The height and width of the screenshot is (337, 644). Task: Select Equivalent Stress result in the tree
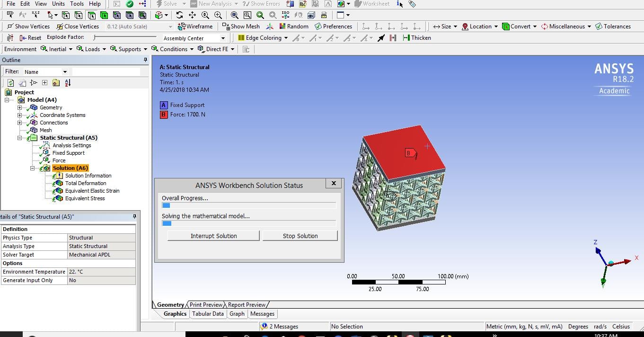tap(85, 198)
